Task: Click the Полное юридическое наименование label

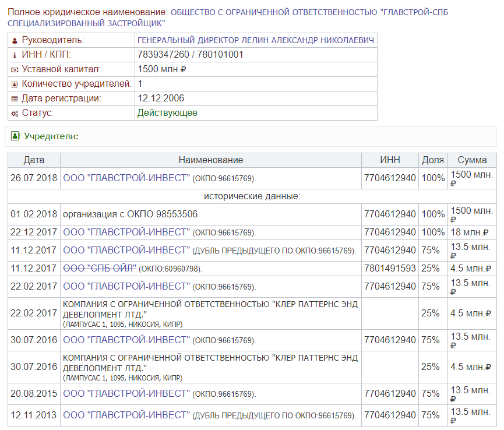Action: (88, 12)
